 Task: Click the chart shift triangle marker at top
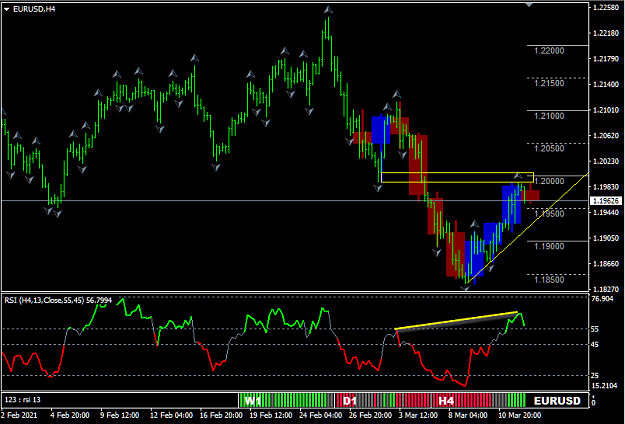(529, 4)
